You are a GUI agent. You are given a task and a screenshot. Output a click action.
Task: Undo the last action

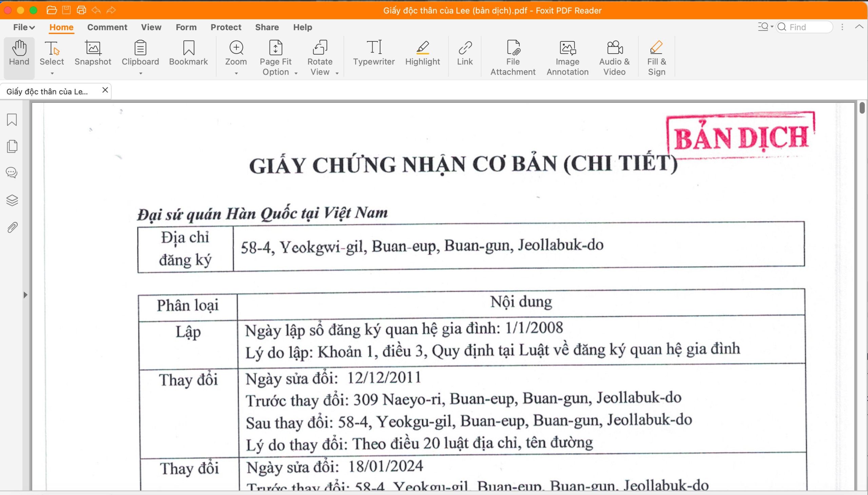click(97, 10)
